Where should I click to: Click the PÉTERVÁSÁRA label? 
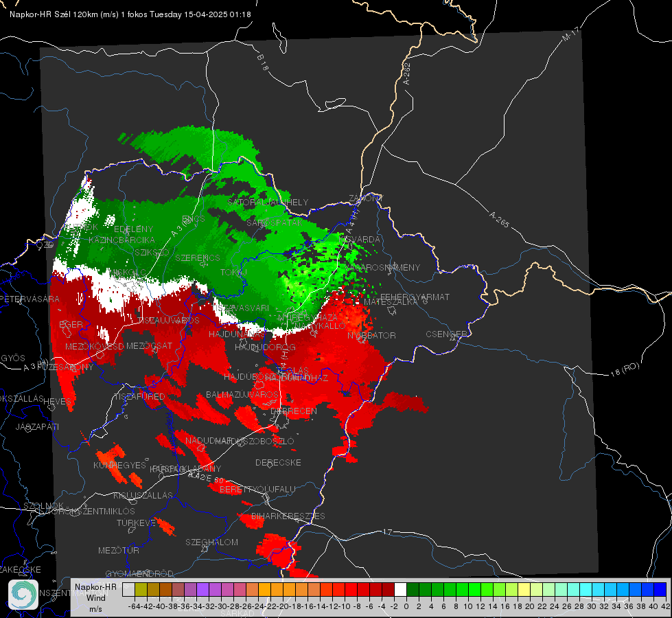tap(30, 299)
